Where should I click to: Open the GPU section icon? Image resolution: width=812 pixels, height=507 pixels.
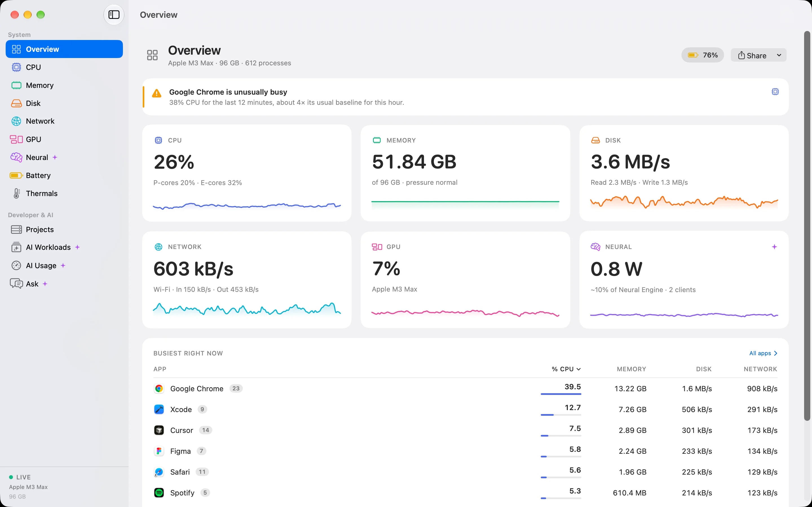pyautogui.click(x=16, y=139)
